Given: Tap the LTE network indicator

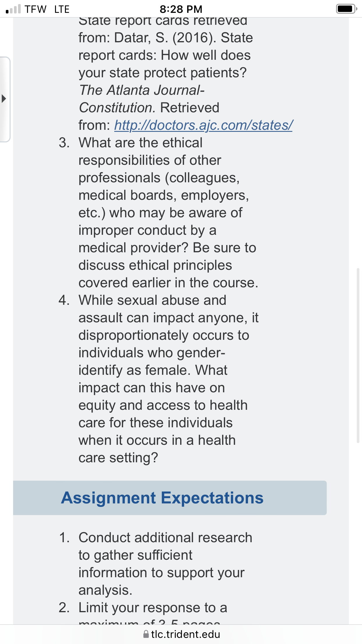Looking at the screenshot, I should tap(62, 9).
